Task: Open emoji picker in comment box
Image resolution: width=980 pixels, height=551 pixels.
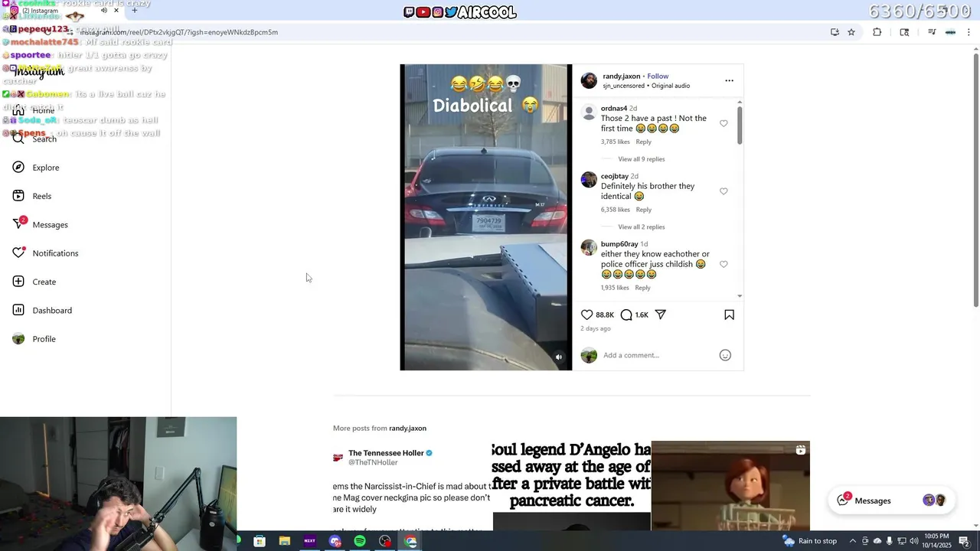Action: pos(725,355)
